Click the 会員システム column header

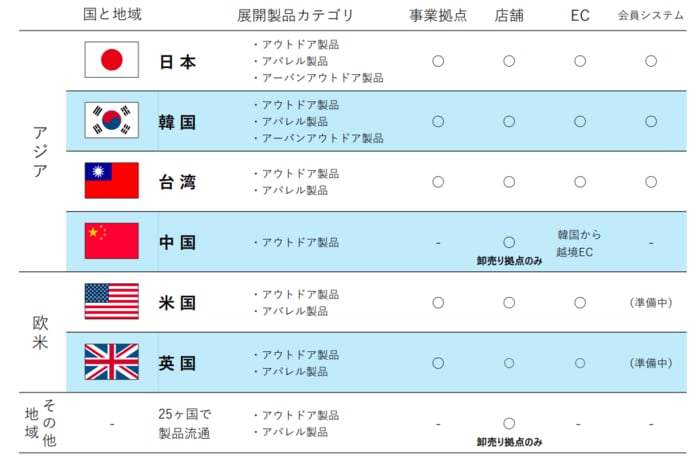(651, 16)
